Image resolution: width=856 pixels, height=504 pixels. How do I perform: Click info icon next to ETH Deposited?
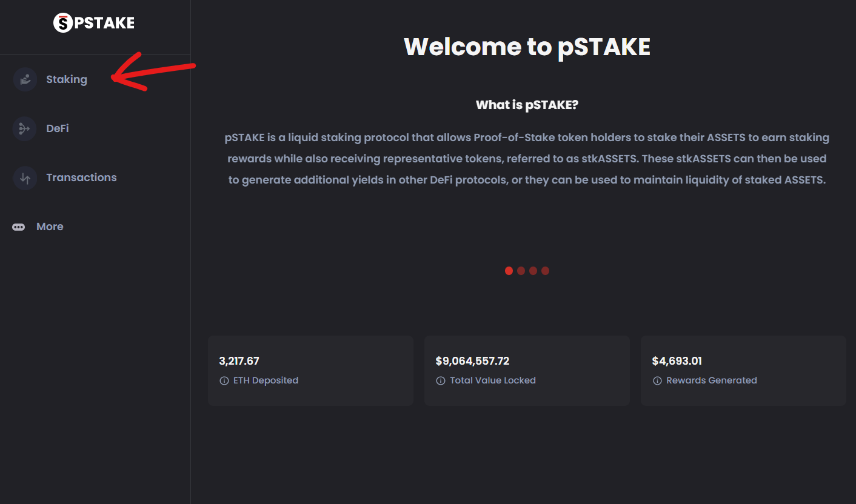tap(224, 381)
